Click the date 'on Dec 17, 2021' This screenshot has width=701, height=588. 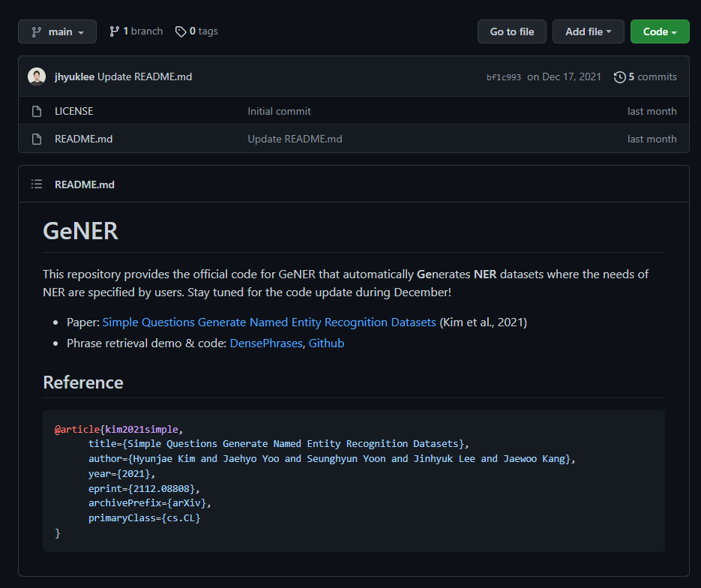click(x=565, y=77)
